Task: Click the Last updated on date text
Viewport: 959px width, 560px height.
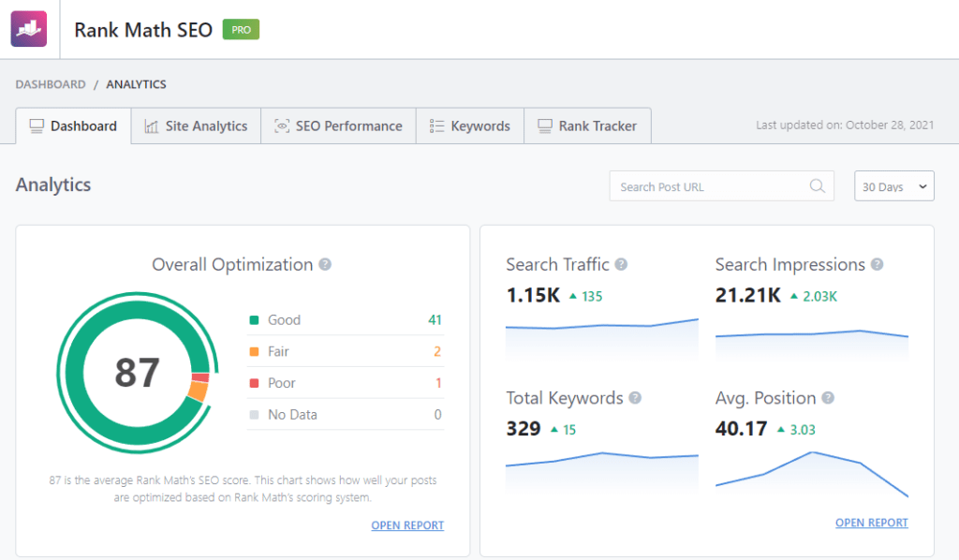Action: tap(845, 125)
